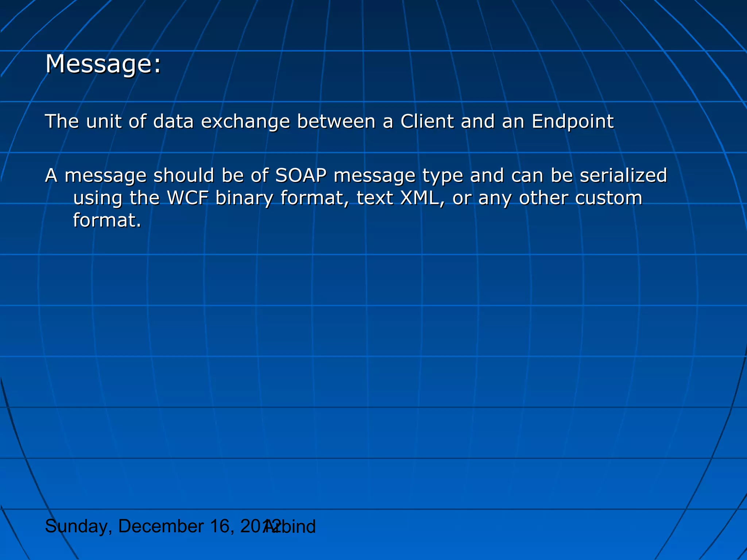Screen dimensions: 747x560
Task: Click the word 'binary' in the body text
Action: tap(244, 199)
